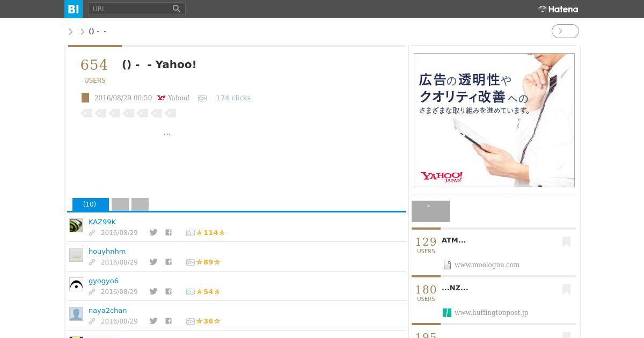This screenshot has height=338, width=644.
Task: Share gyogyo6's comment on Twitter
Action: 153,291
